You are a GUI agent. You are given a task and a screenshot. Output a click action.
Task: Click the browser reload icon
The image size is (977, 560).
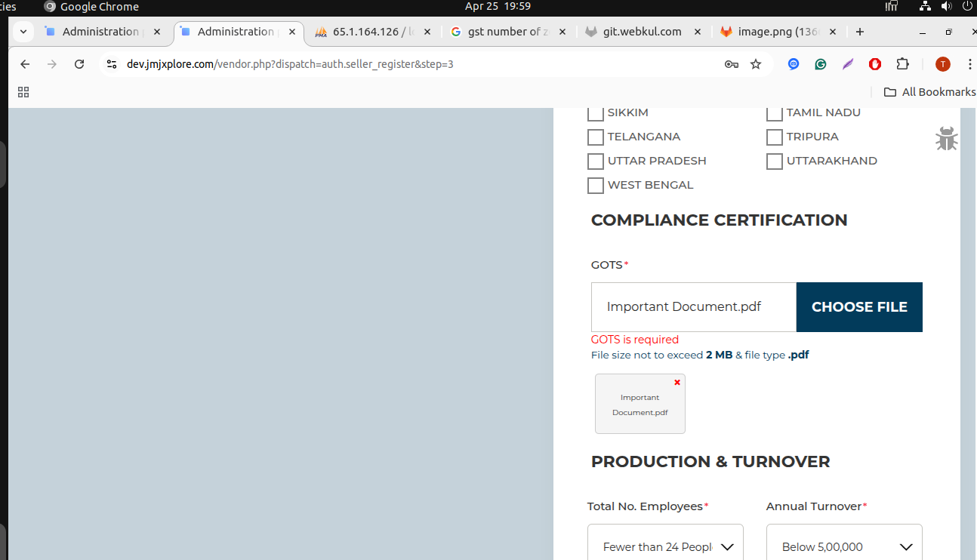coord(79,64)
